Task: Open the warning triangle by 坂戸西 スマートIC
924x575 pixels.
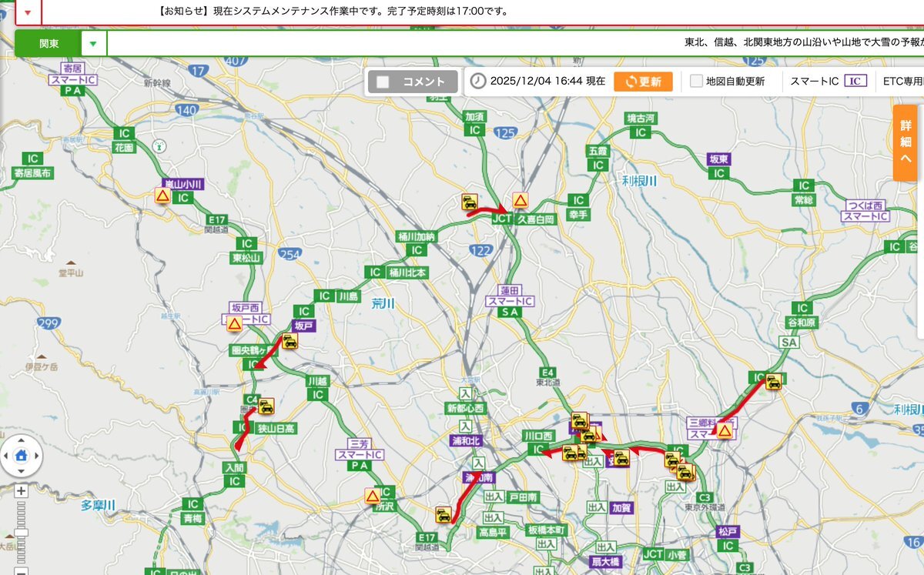Action: click(235, 325)
